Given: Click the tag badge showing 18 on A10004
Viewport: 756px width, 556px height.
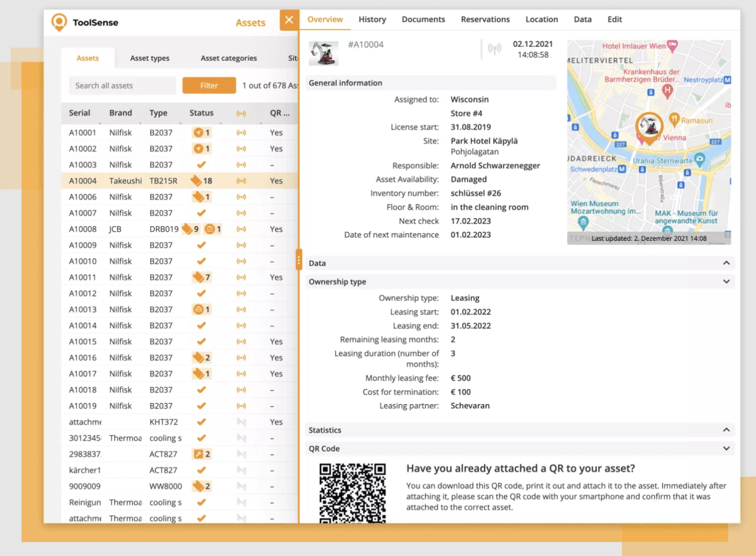Looking at the screenshot, I should coord(202,181).
